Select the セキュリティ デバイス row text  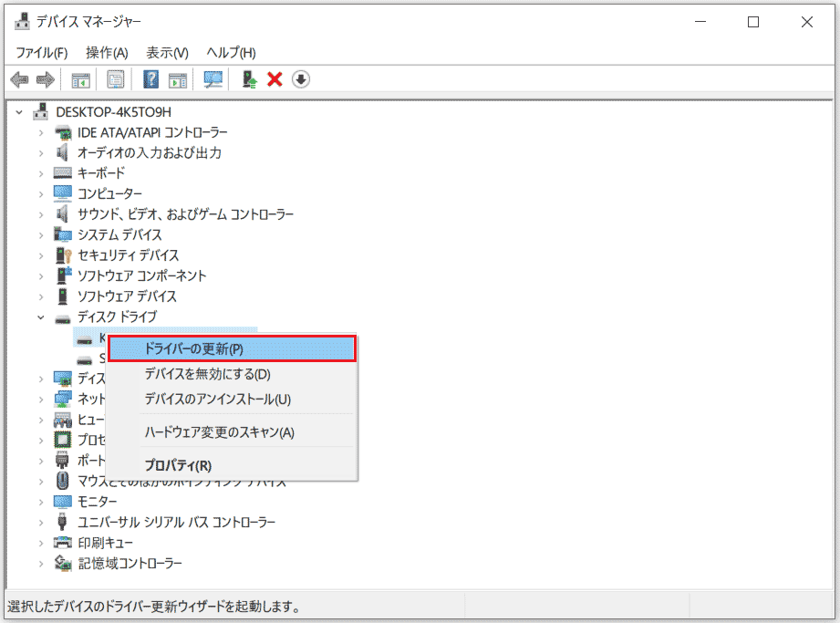[x=128, y=255]
